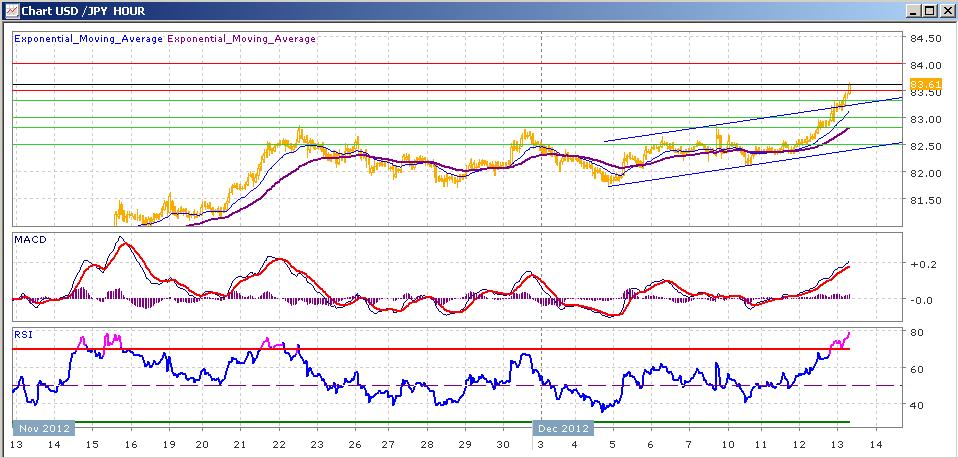Click the blue Exponential_Moving_Average label

click(89, 38)
